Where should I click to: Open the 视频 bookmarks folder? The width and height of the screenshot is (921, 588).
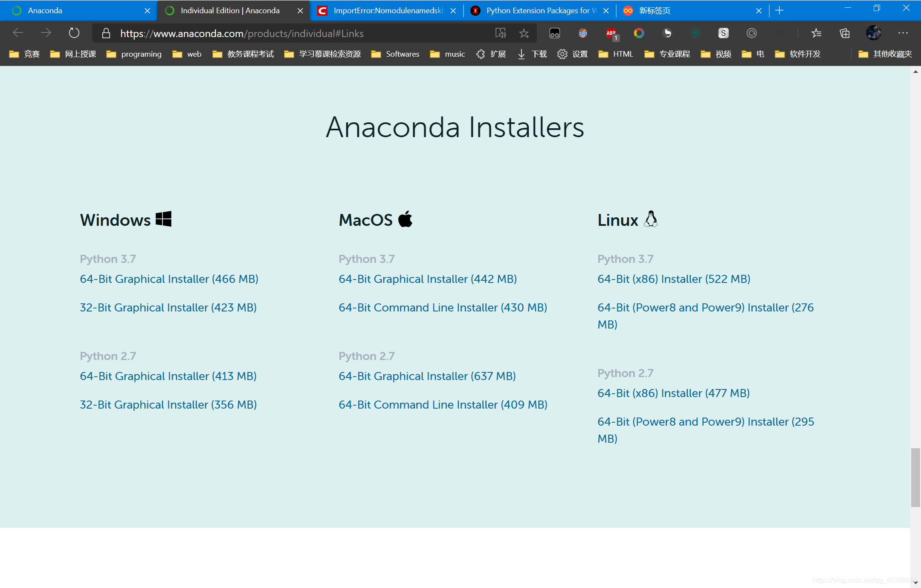coord(716,54)
